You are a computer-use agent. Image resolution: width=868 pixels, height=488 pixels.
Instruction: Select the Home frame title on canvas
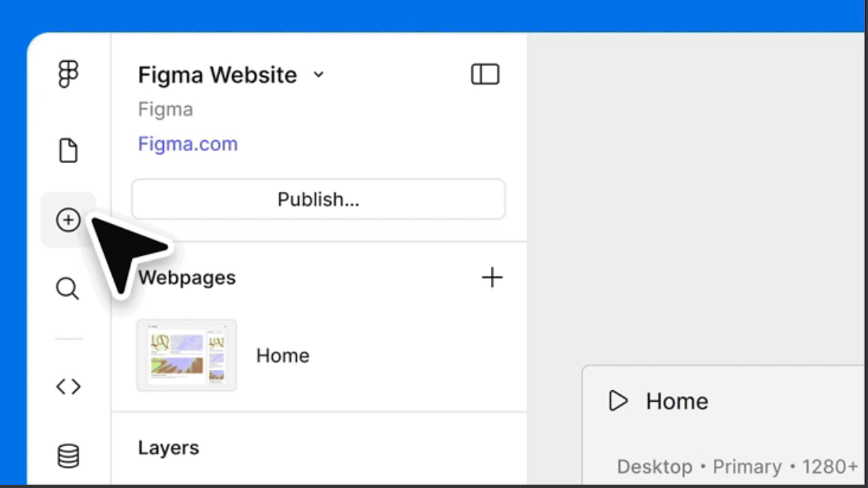(x=677, y=401)
